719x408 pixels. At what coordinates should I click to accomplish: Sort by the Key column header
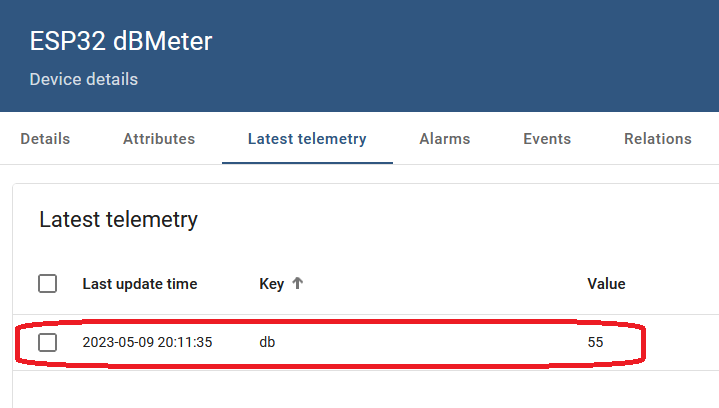pyautogui.click(x=271, y=284)
